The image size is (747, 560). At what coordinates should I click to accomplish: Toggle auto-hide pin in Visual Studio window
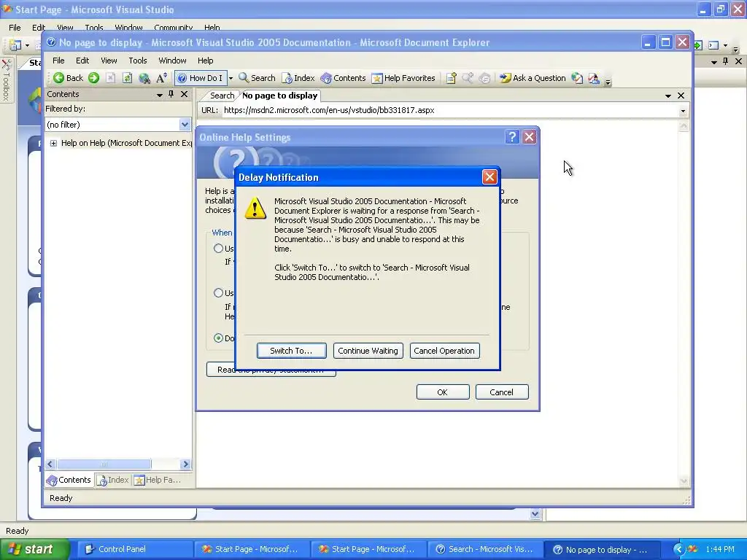click(x=726, y=61)
